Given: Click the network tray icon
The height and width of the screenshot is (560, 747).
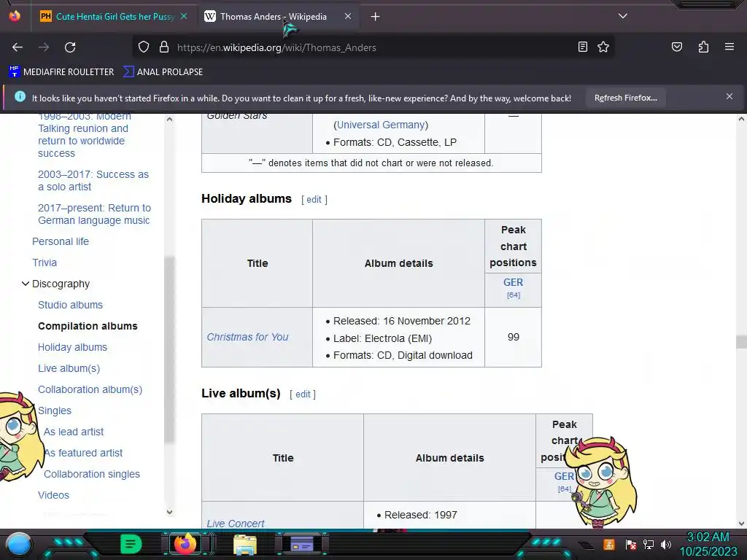Looking at the screenshot, I should [648, 544].
